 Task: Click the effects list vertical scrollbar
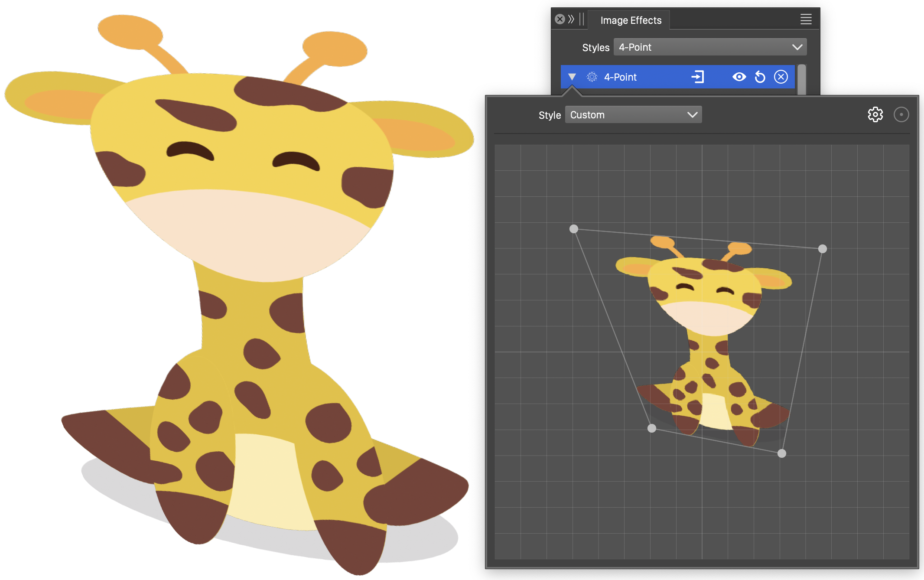click(801, 79)
